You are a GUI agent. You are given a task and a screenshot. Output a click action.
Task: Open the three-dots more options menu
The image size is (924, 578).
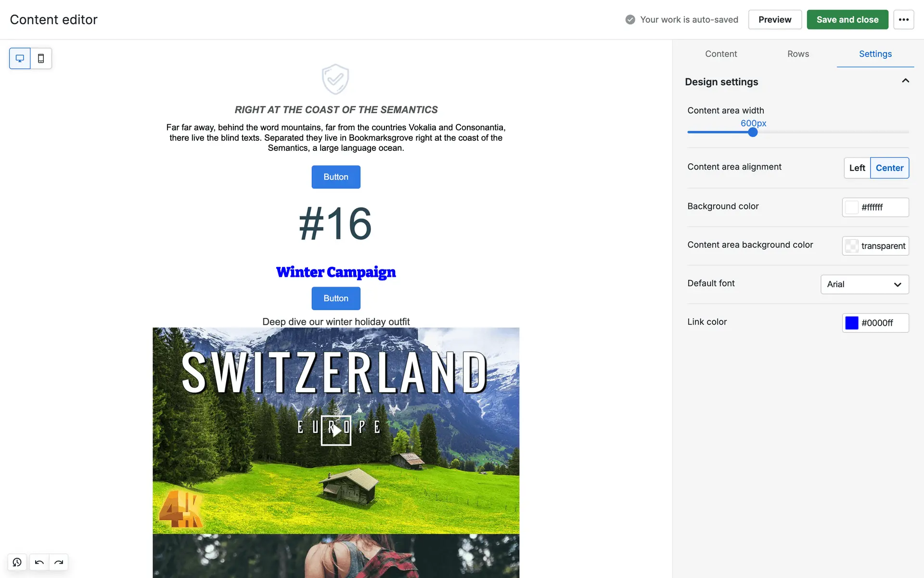pyautogui.click(x=903, y=20)
